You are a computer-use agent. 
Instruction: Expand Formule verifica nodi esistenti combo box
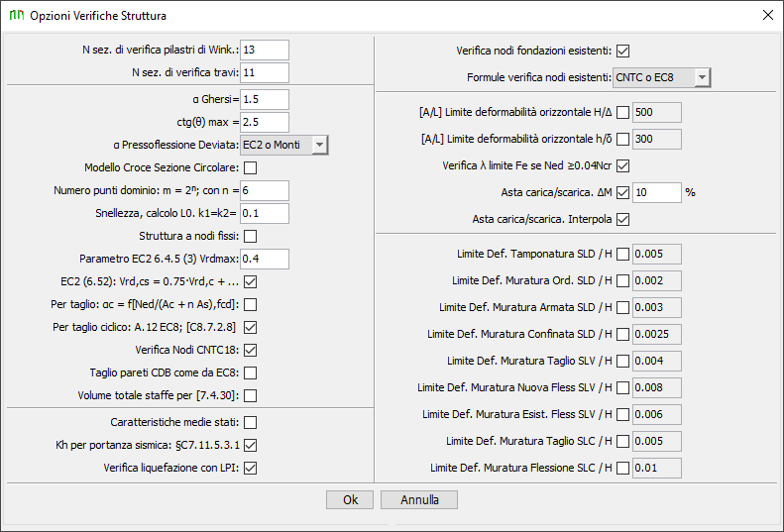click(661, 77)
